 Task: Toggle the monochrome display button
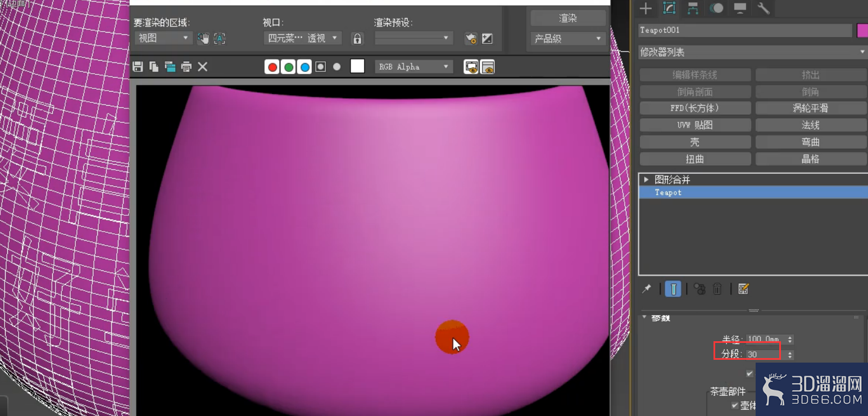pos(337,67)
